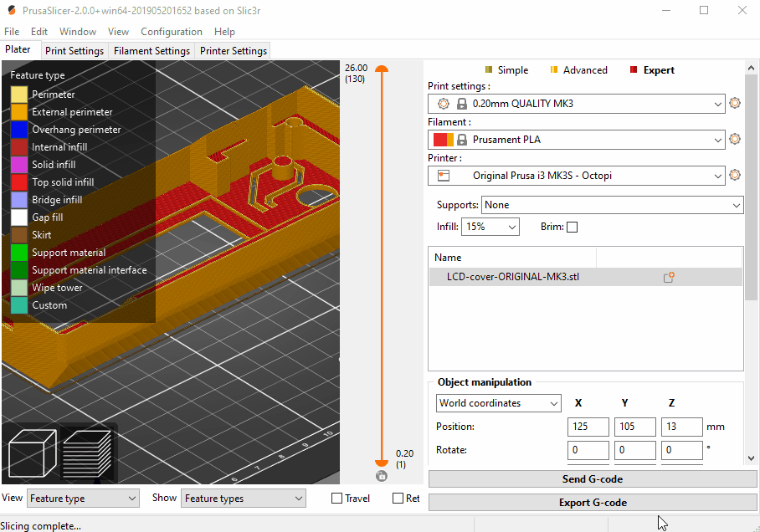Open the Configuration menu
760x532 pixels.
pos(171,32)
